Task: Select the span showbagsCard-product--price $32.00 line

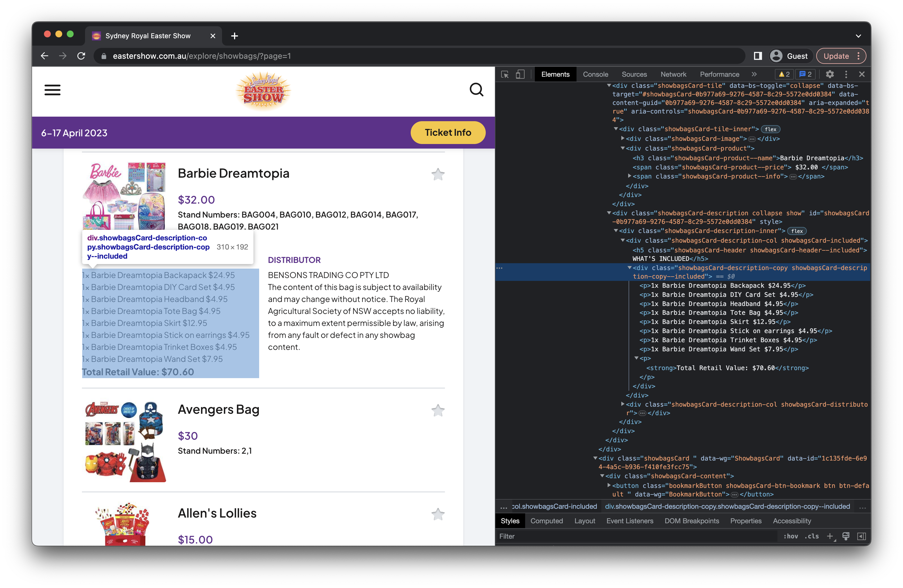Action: tap(740, 167)
